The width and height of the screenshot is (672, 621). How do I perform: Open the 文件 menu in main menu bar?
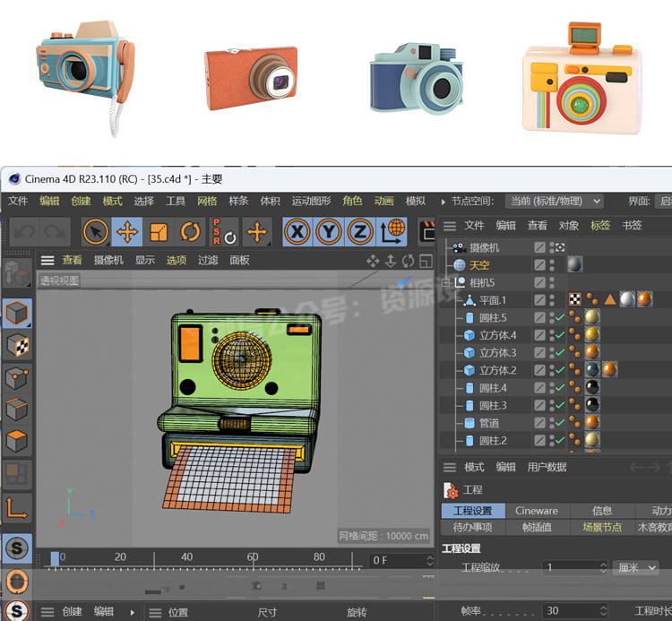tap(18, 201)
